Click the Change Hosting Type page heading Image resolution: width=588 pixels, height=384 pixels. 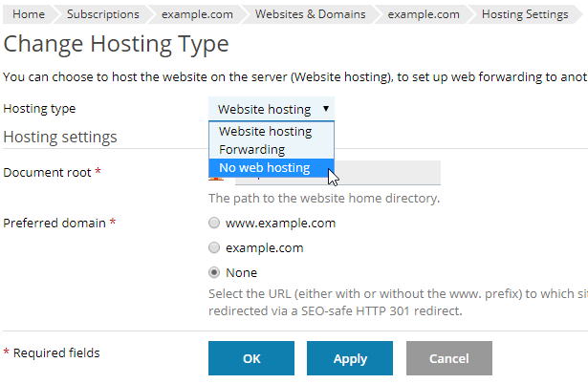click(x=116, y=44)
